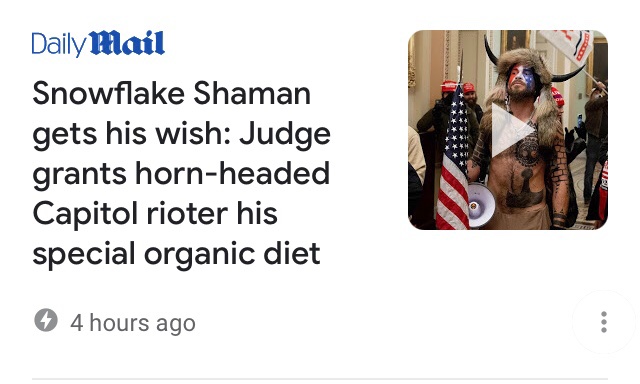The width and height of the screenshot is (640, 384).
Task: Click the word 'Daily' in the logo
Action: pyautogui.click(x=59, y=44)
